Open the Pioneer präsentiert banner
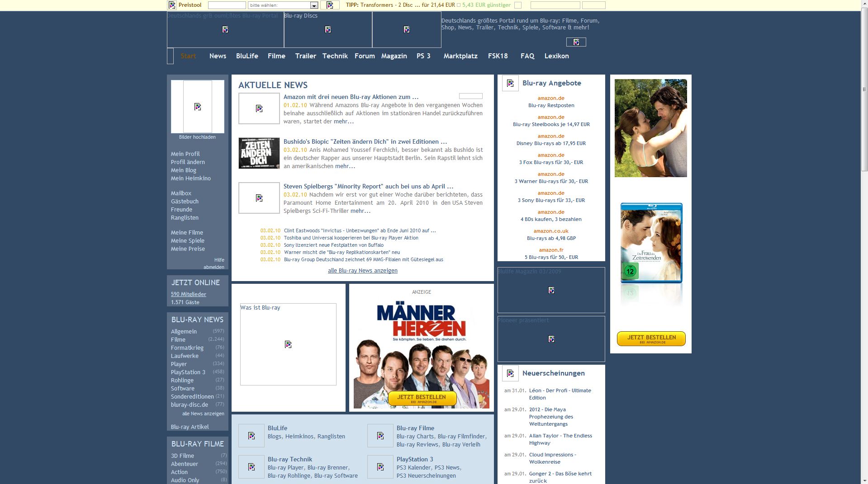Viewport: 868px width, 484px height. [551, 339]
